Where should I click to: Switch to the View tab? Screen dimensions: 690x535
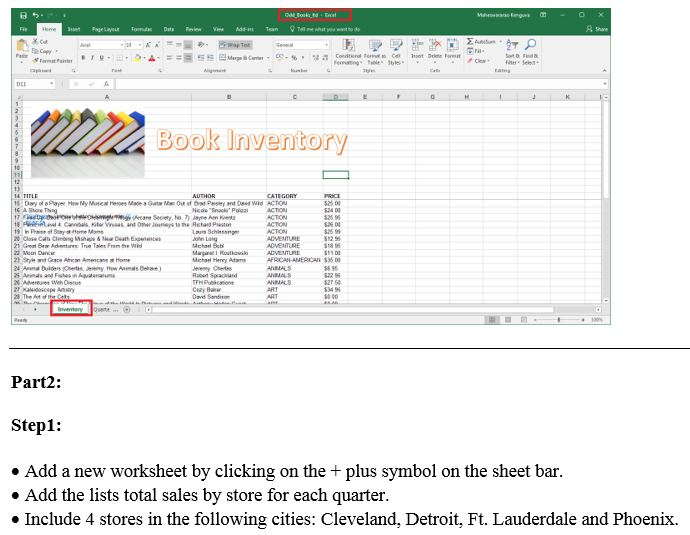[x=218, y=29]
